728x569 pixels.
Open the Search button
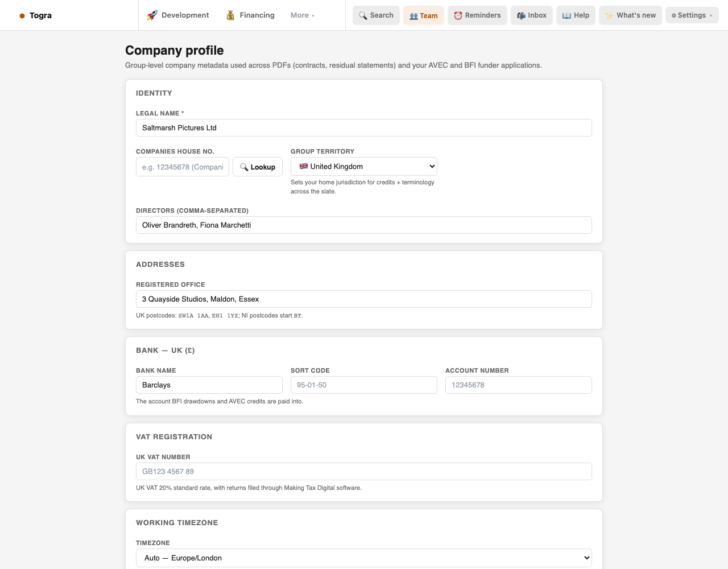376,15
